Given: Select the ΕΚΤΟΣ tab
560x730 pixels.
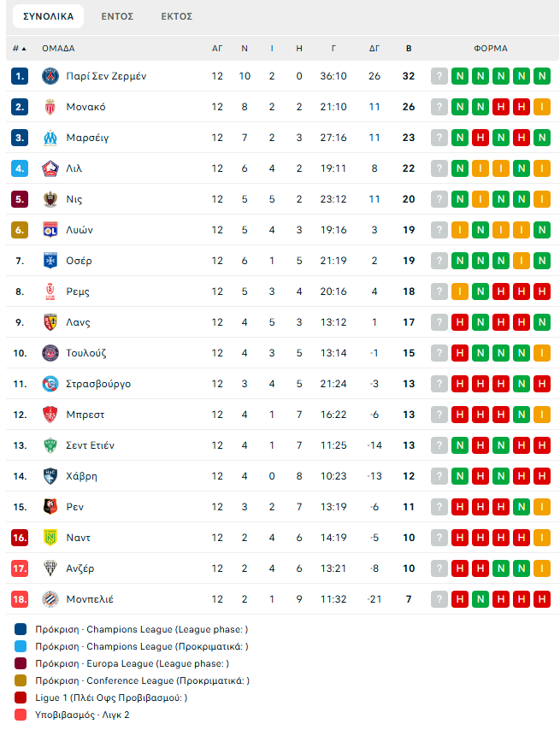Looking at the screenshot, I should (177, 16).
